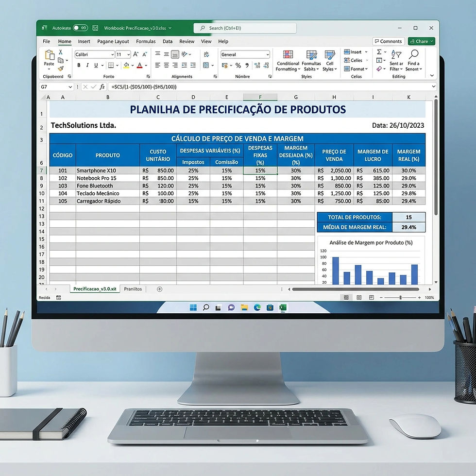Viewport: 476px width, 476px height.
Task: Toggle Italic formatting
Action: coord(87,65)
